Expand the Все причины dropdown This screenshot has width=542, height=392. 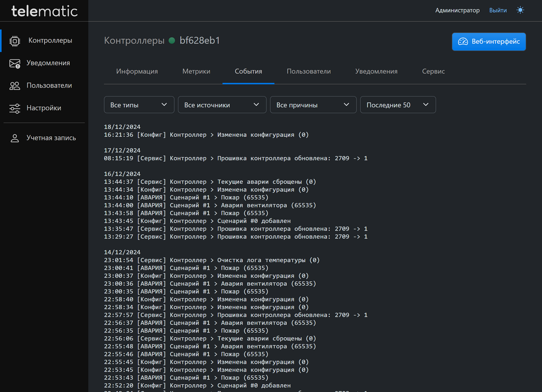tap(313, 105)
